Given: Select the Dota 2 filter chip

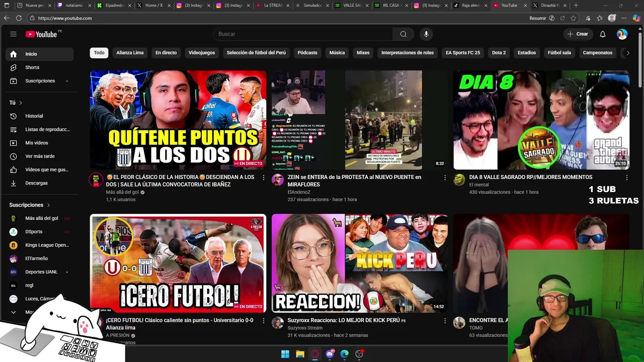Looking at the screenshot, I should click(x=499, y=53).
